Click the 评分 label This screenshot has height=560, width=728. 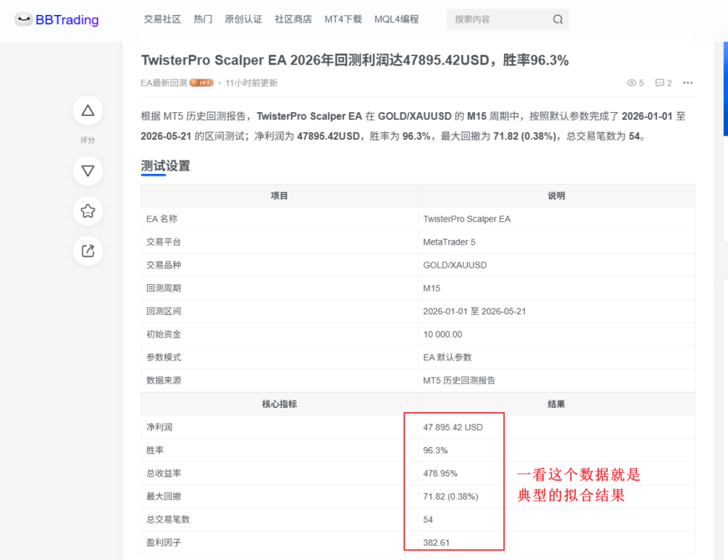(87, 140)
